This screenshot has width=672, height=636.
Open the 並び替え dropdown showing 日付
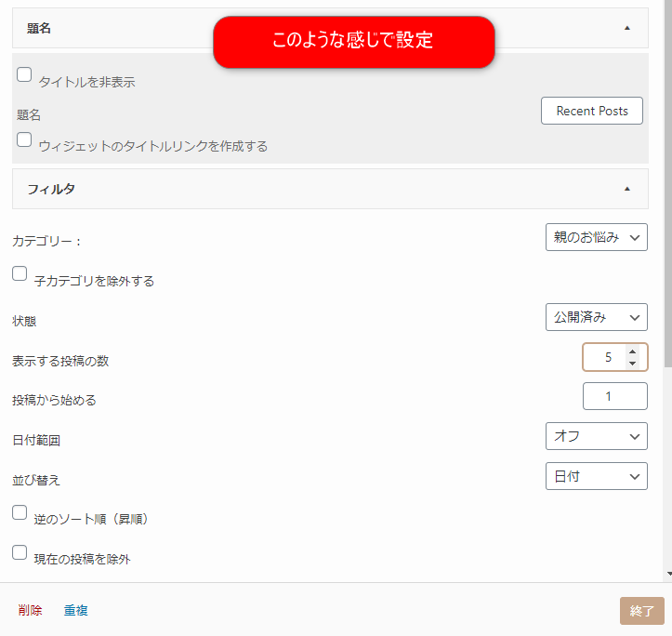[x=596, y=476]
